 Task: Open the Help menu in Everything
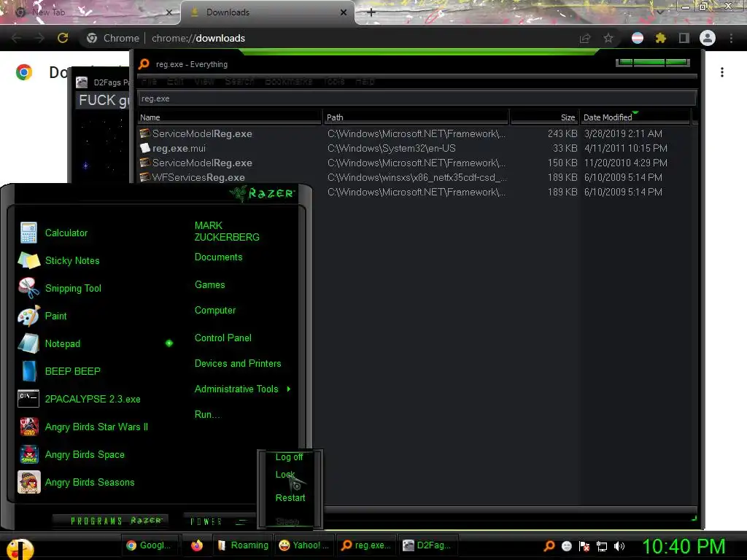tap(365, 82)
